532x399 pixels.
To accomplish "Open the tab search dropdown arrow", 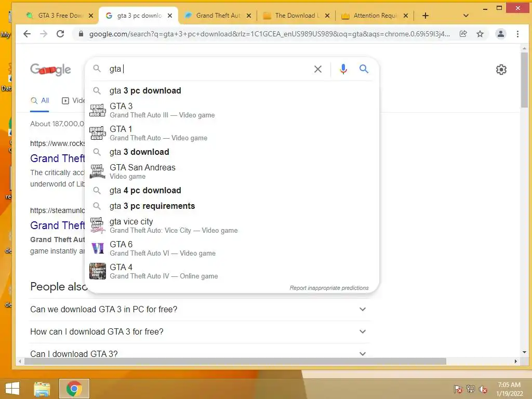I will coord(466,16).
